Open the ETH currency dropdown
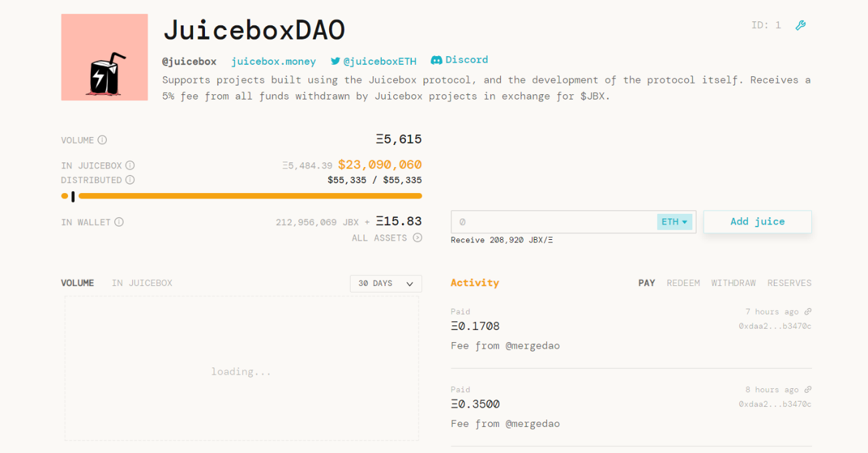 [674, 222]
